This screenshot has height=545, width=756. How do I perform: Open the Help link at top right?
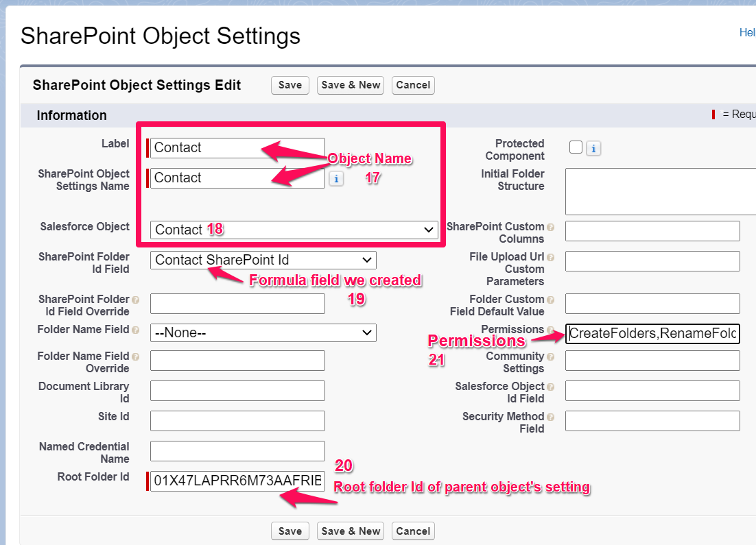tap(747, 32)
